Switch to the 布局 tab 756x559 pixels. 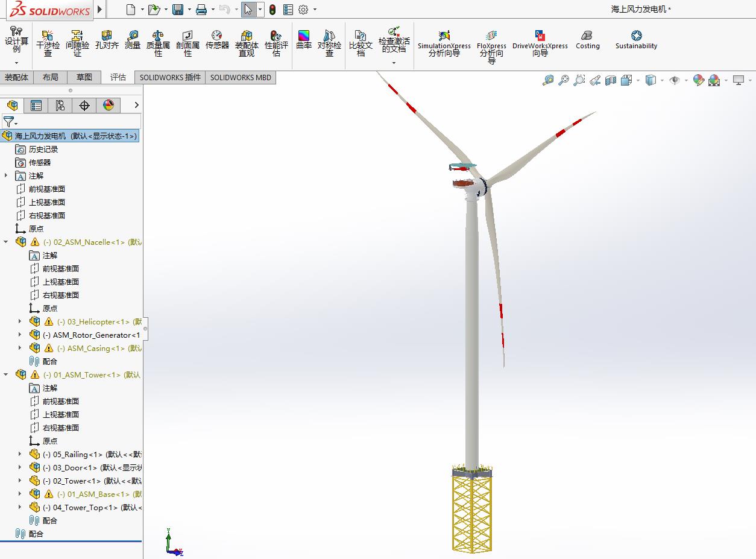[x=51, y=77]
